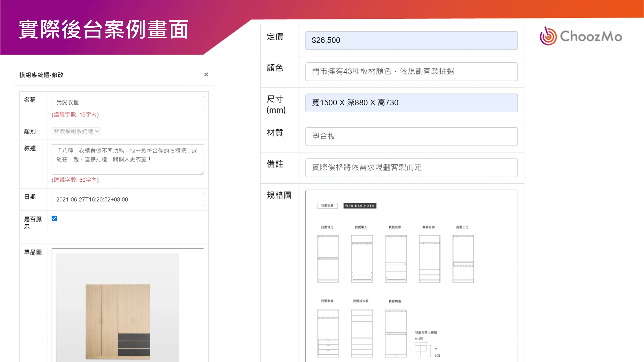The height and width of the screenshot is (362, 644).
Task: Click the 尺寸 dimensions field
Action: [x=411, y=103]
